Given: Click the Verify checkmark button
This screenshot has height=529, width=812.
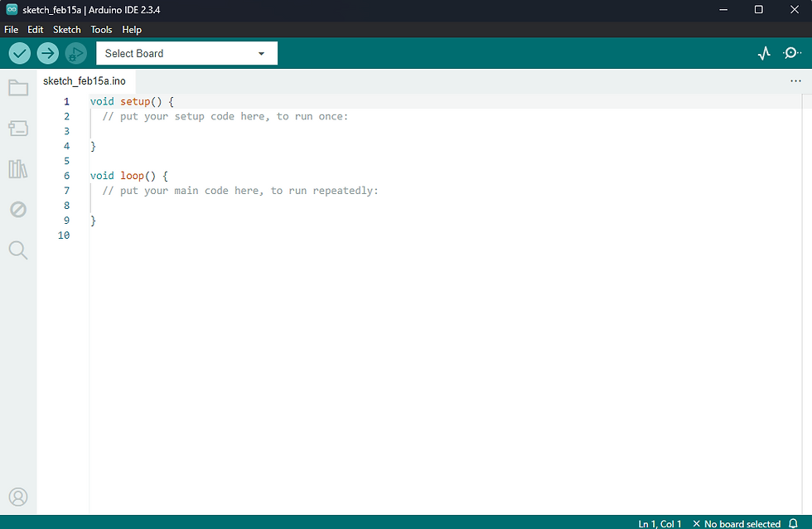Looking at the screenshot, I should tap(20, 53).
